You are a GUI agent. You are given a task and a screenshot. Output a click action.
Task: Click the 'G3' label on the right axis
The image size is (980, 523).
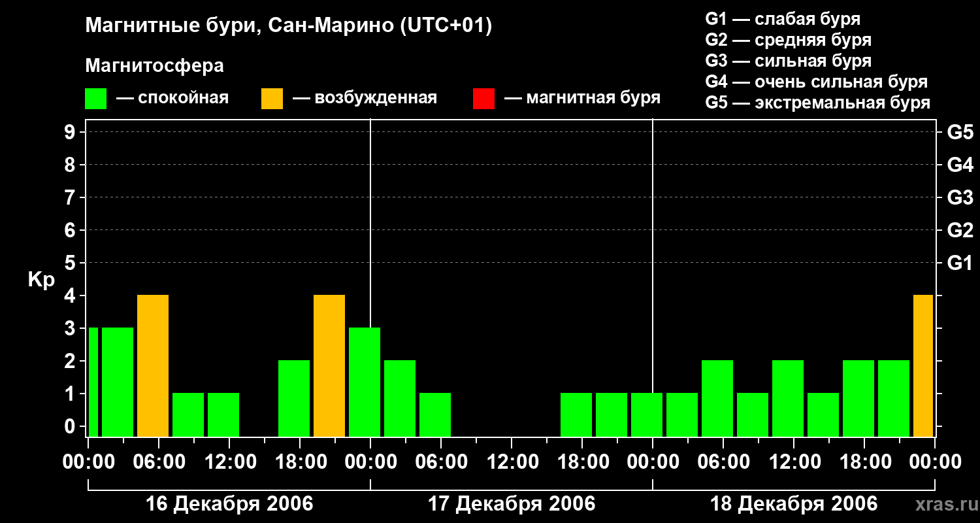(960, 197)
